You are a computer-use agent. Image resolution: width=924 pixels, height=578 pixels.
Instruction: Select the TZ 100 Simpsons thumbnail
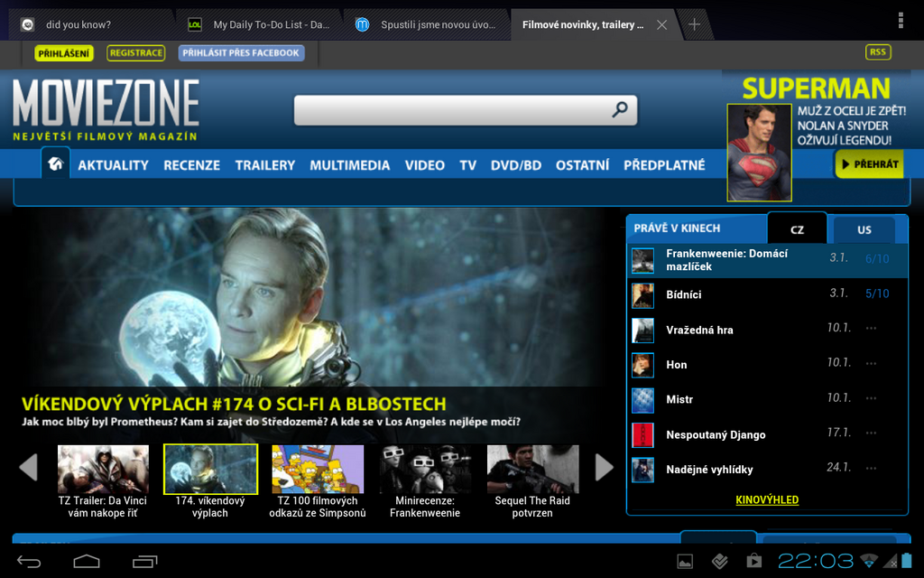[x=318, y=470]
